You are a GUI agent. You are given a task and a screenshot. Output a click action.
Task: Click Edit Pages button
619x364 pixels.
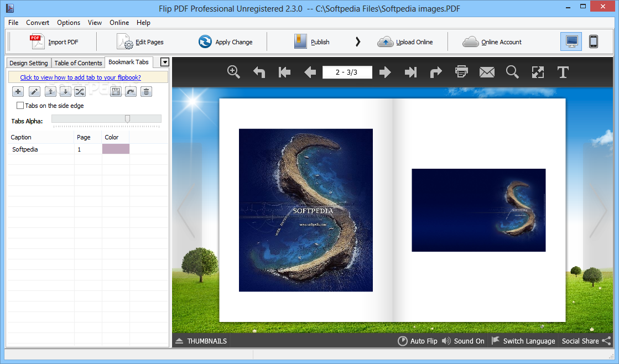click(140, 41)
